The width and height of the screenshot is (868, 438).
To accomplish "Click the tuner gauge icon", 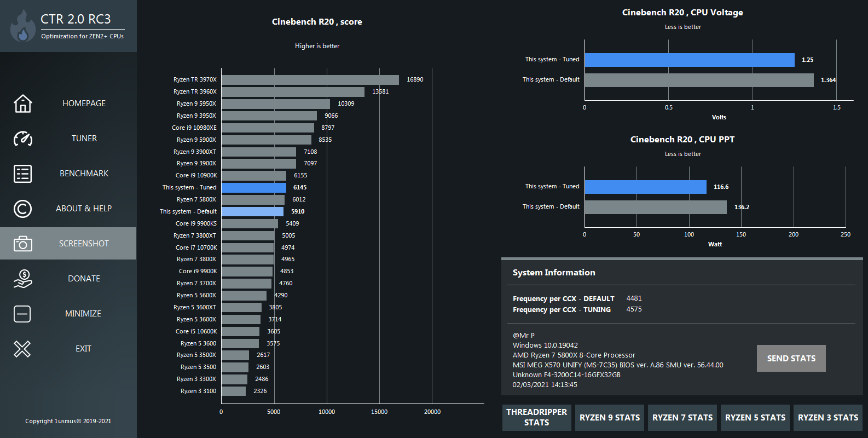I will 22,139.
